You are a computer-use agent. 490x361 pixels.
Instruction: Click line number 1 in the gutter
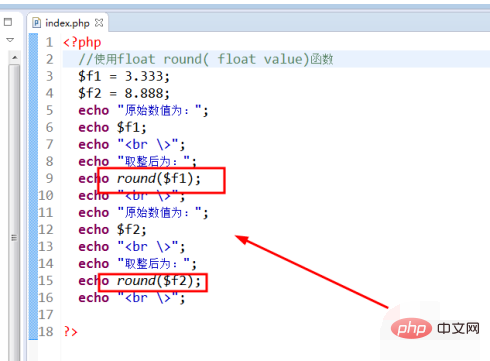[49, 42]
